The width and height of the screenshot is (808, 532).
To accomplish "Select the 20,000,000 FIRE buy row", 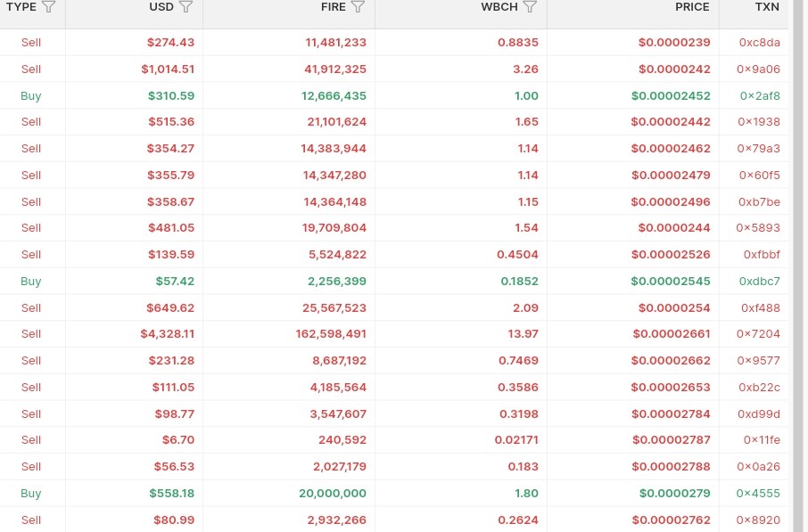I will click(x=394, y=494).
